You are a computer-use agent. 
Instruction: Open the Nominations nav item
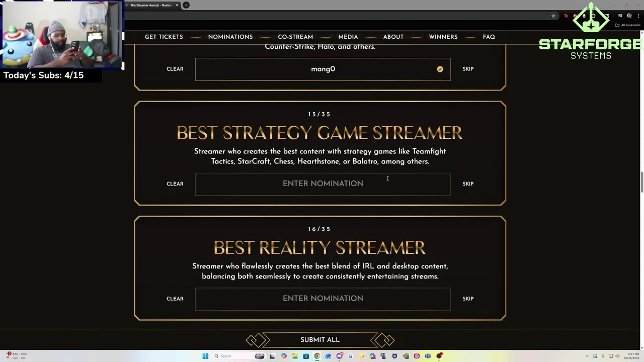tap(230, 37)
